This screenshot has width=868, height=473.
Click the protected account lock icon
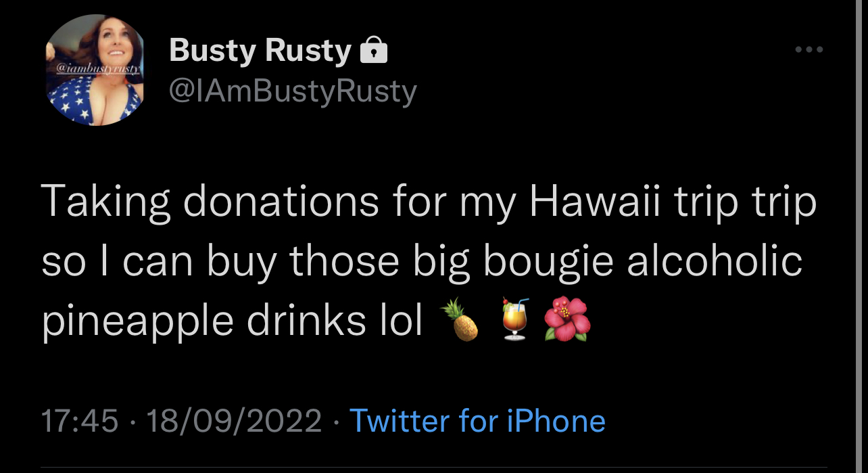[374, 51]
